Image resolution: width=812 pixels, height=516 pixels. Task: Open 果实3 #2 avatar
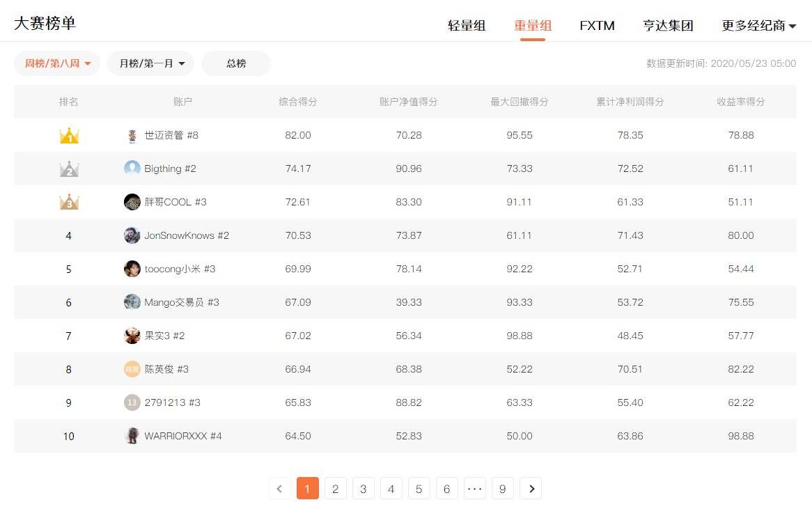132,336
